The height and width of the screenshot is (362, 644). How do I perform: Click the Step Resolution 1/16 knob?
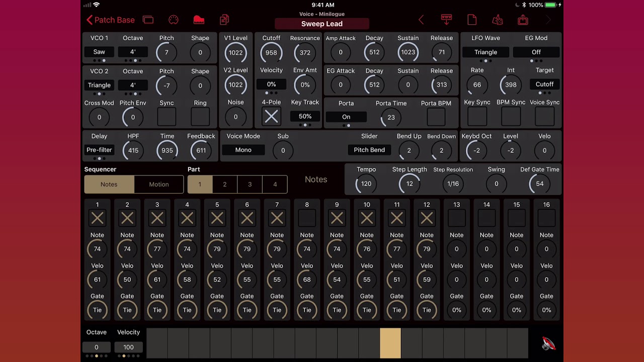453,184
